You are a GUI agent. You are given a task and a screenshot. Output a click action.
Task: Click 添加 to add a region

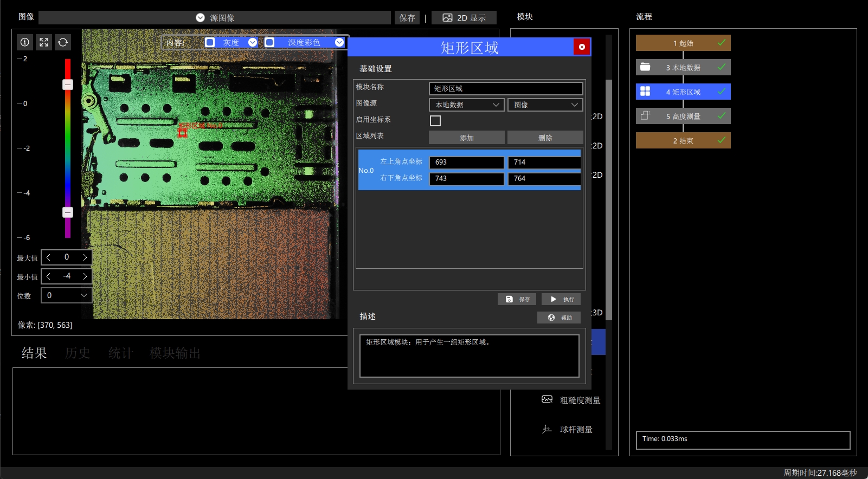(x=467, y=138)
